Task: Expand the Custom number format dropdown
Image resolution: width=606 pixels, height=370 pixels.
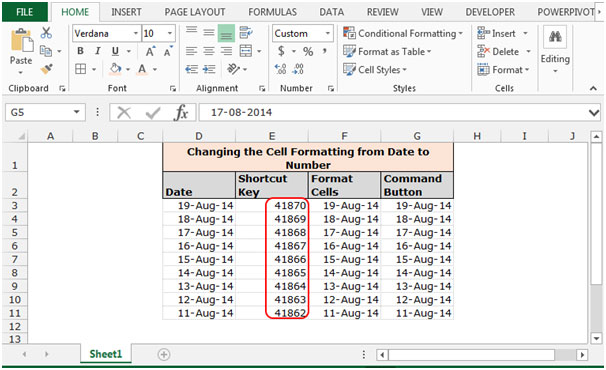Action: 327,33
